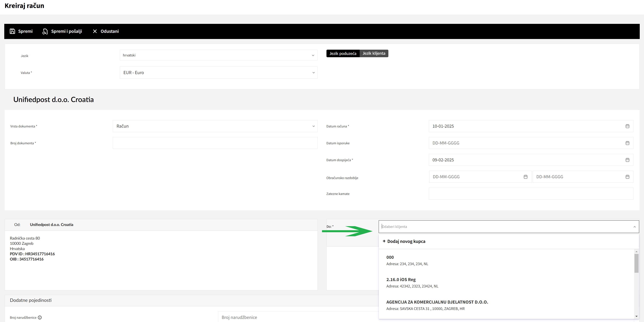
Task: Click the large Unifiedpost d.o.o. Croatia heading
Action: click(x=54, y=100)
